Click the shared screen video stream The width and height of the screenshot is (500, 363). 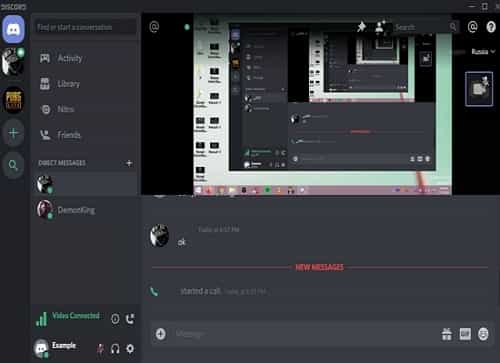322,105
